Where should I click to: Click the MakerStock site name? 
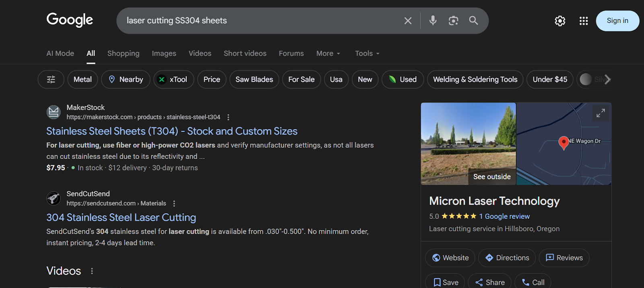click(85, 107)
